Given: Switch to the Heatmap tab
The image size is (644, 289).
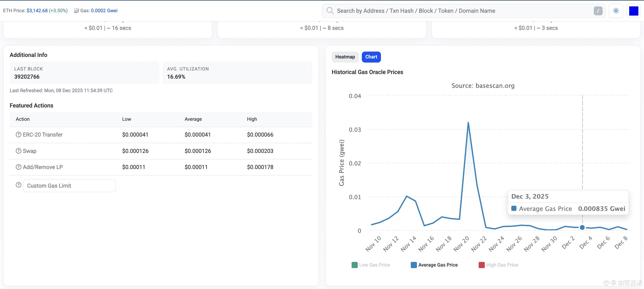Looking at the screenshot, I should (345, 57).
